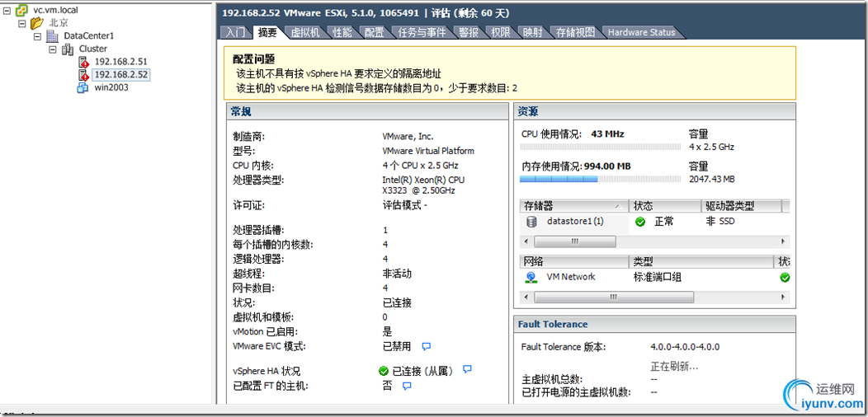This screenshot has width=868, height=417.
Task: Open the 存储视图 tab
Action: pyautogui.click(x=575, y=32)
